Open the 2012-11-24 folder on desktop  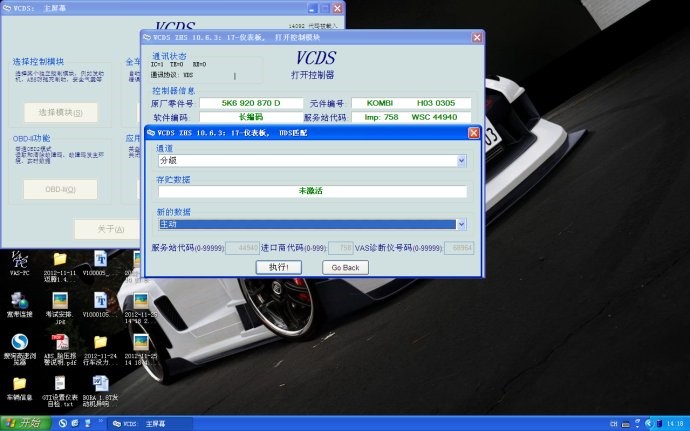tap(100, 349)
